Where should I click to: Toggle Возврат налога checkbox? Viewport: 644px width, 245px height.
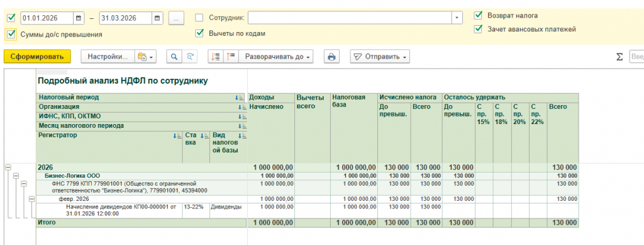pos(478,15)
